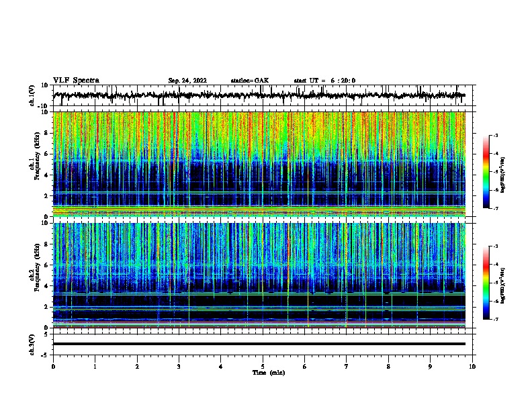This screenshot has width=532, height=411.
Task: Click inside the ch.2 frequency spectrogram
Action: coord(259,275)
